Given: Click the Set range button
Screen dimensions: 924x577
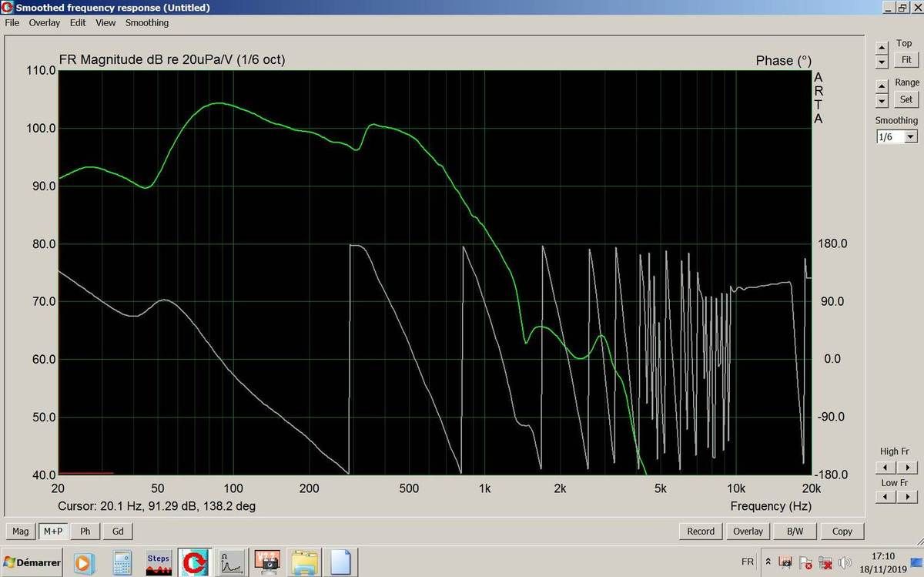Looking at the screenshot, I should [x=906, y=99].
